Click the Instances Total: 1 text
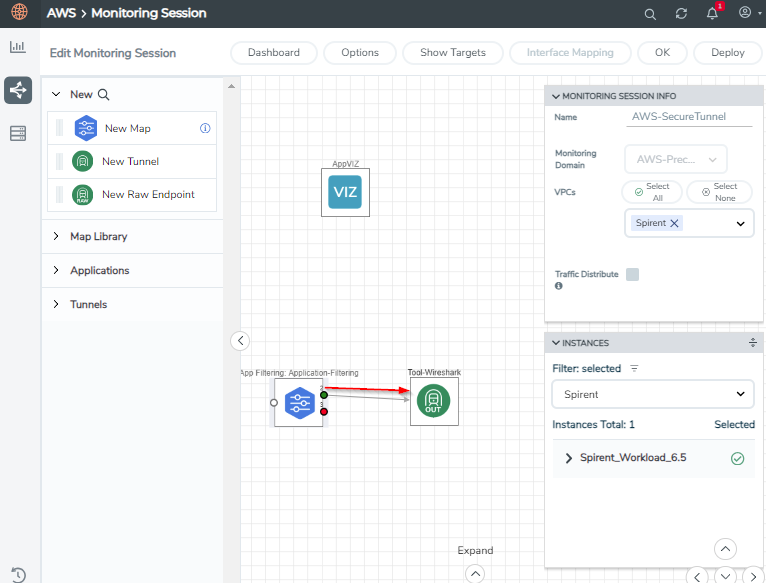Viewport: 766px width, 583px height. 594,424
